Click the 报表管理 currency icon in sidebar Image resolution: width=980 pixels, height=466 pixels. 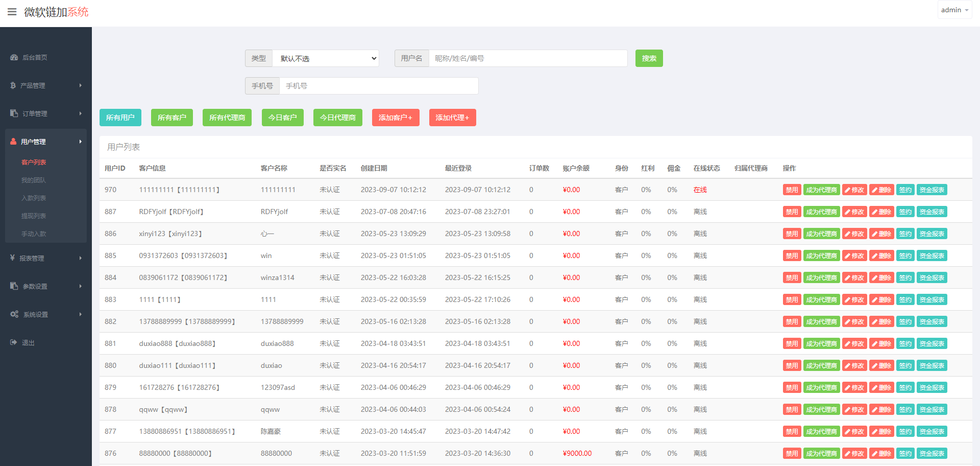click(x=13, y=258)
